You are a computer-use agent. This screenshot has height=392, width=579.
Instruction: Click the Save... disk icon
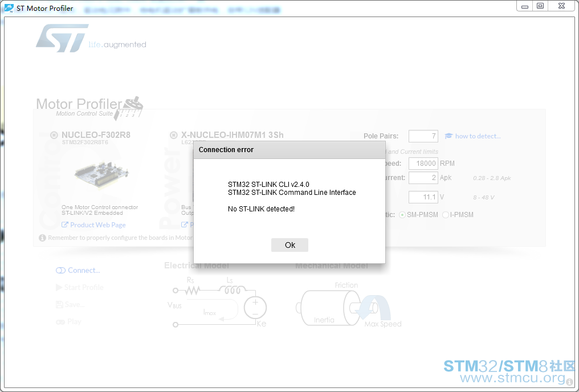[59, 304]
